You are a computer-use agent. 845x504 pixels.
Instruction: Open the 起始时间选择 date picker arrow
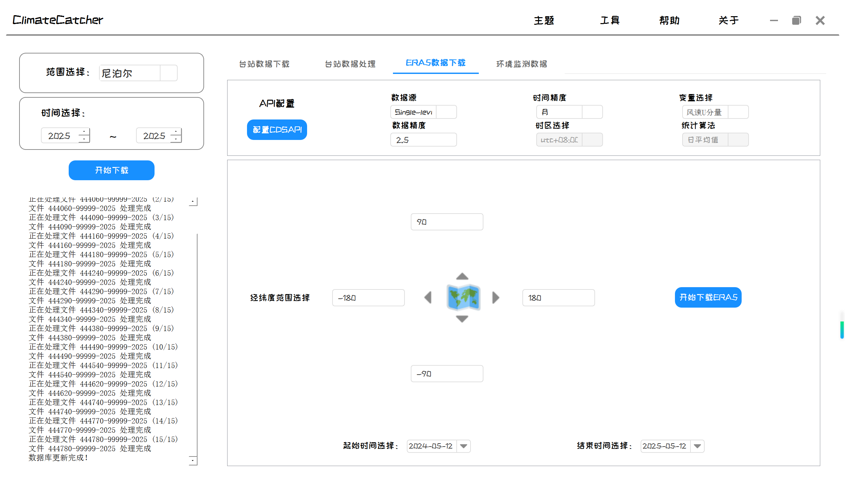pos(464,446)
